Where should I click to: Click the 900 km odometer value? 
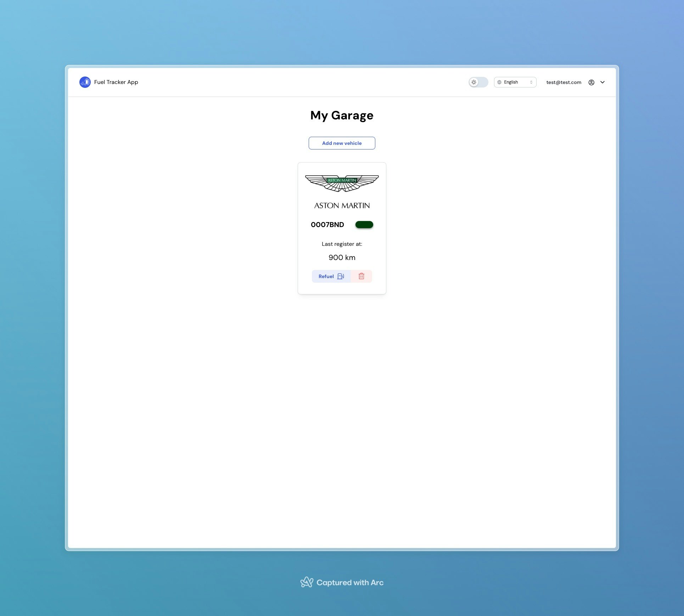(342, 258)
